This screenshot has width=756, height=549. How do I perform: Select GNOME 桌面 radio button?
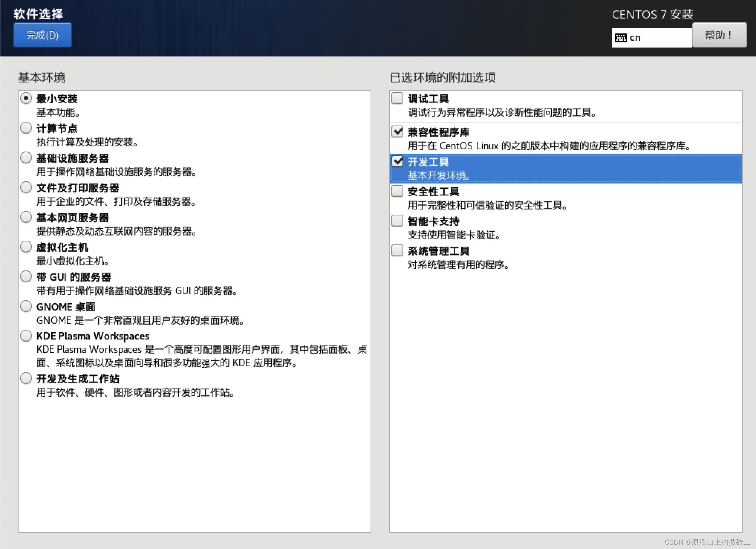26,306
